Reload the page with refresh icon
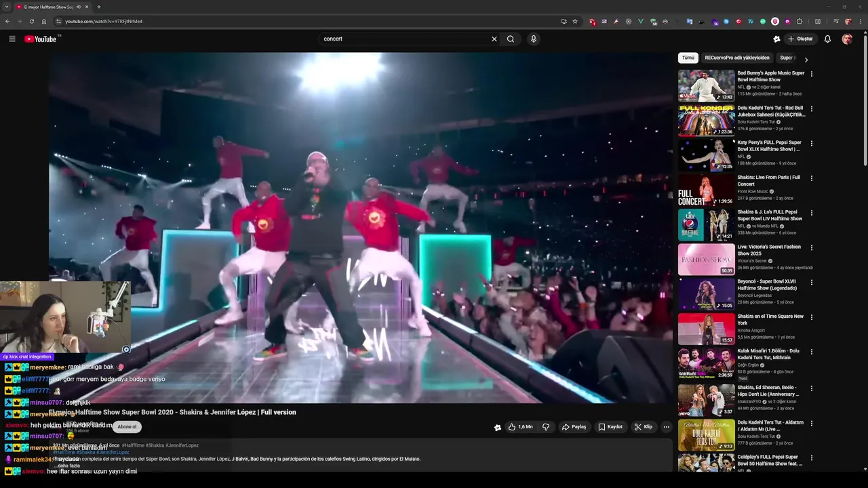This screenshot has height=488, width=868. coord(31,21)
